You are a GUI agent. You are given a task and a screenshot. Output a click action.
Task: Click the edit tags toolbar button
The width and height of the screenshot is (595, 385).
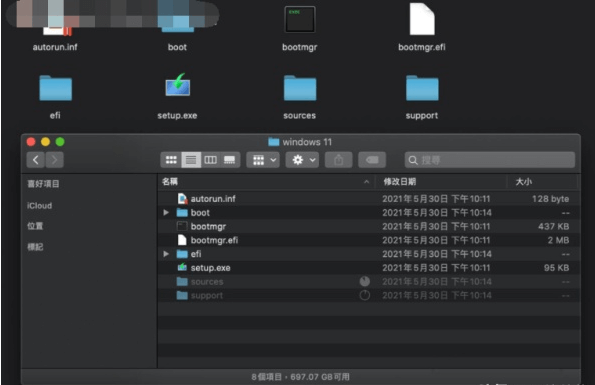pos(372,160)
